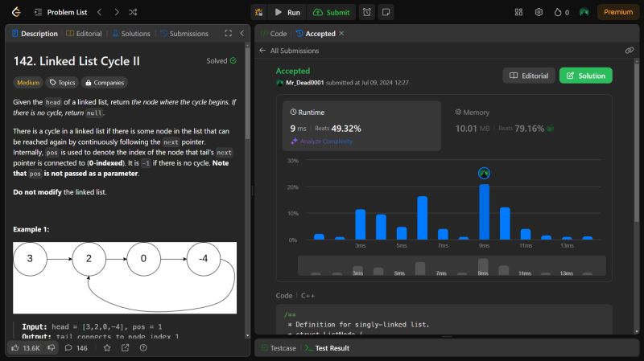
Task: Open the debugger bug icon
Action: pos(258,12)
